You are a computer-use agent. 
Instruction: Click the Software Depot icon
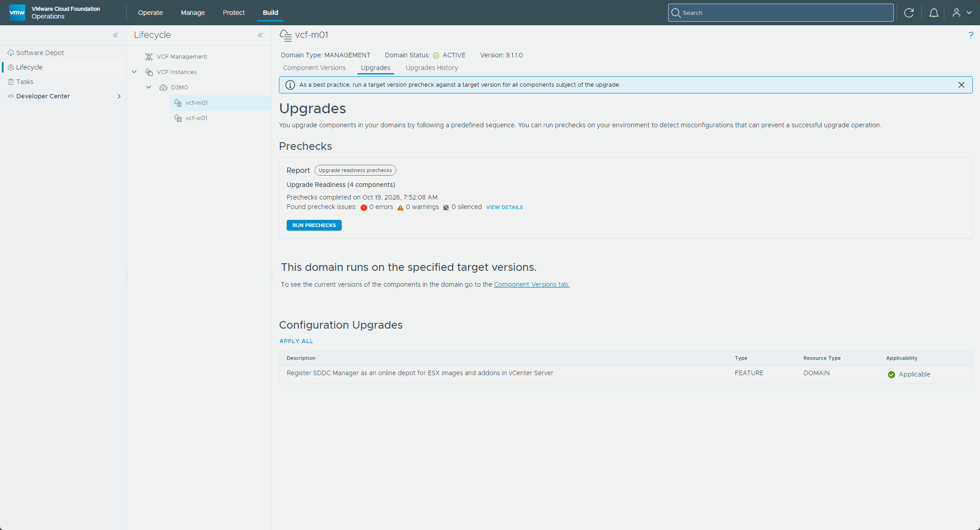tap(11, 53)
